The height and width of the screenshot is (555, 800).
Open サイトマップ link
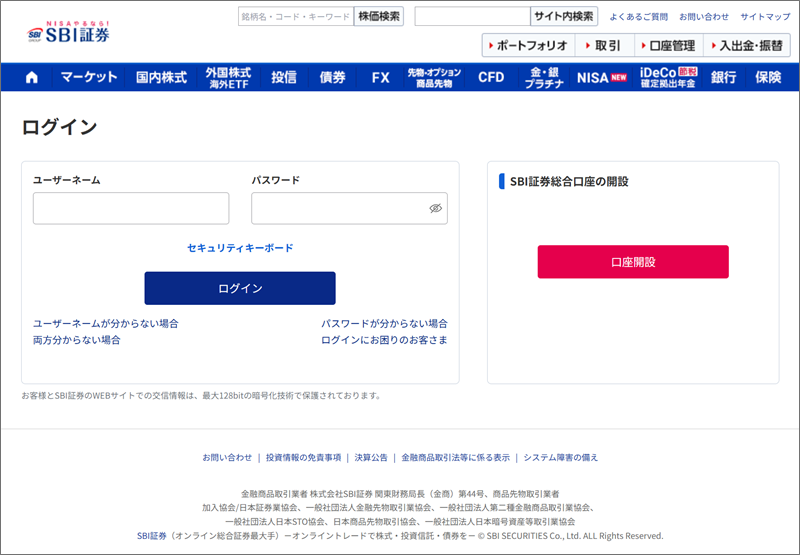tap(765, 17)
